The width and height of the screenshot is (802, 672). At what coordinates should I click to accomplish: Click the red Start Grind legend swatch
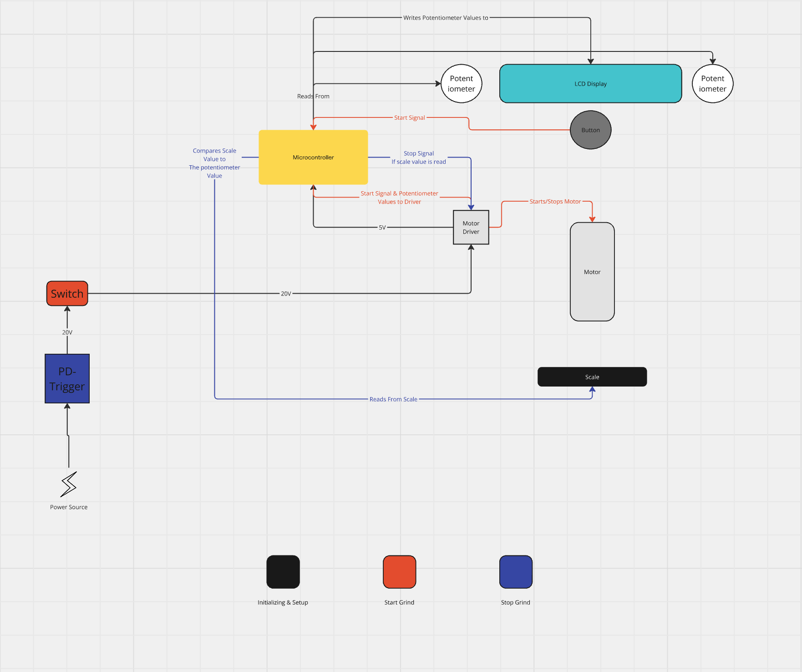400,572
